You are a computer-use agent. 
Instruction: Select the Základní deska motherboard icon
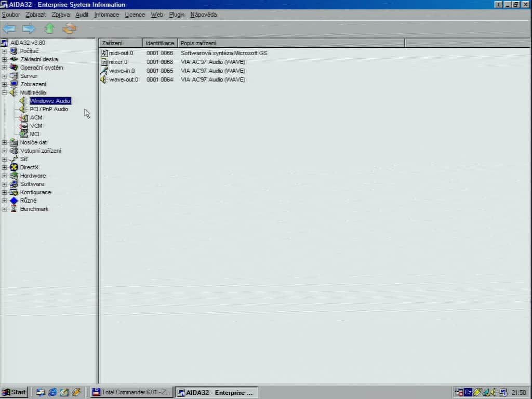click(14, 59)
